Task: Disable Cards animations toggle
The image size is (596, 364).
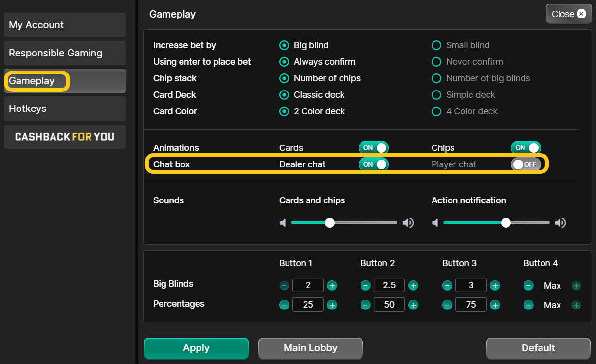Action: tap(373, 148)
